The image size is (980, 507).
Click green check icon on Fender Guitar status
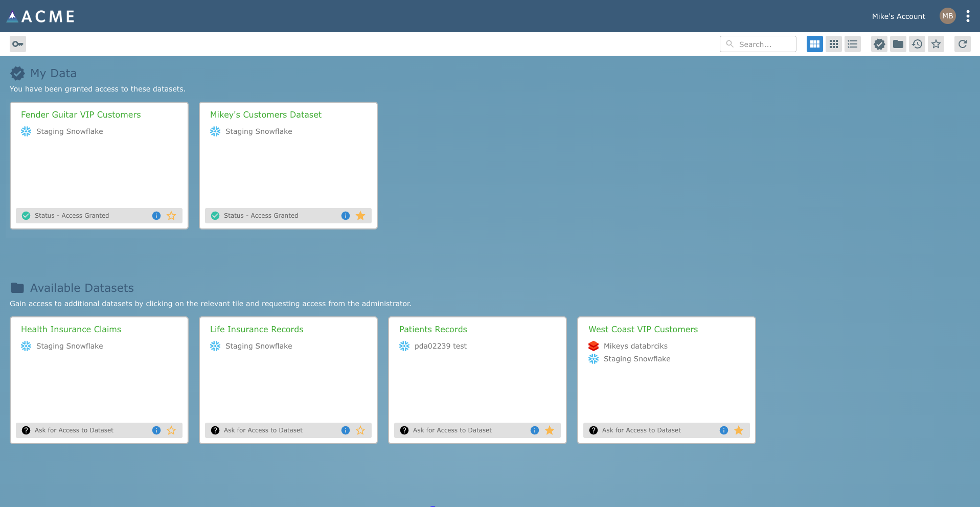pyautogui.click(x=26, y=216)
